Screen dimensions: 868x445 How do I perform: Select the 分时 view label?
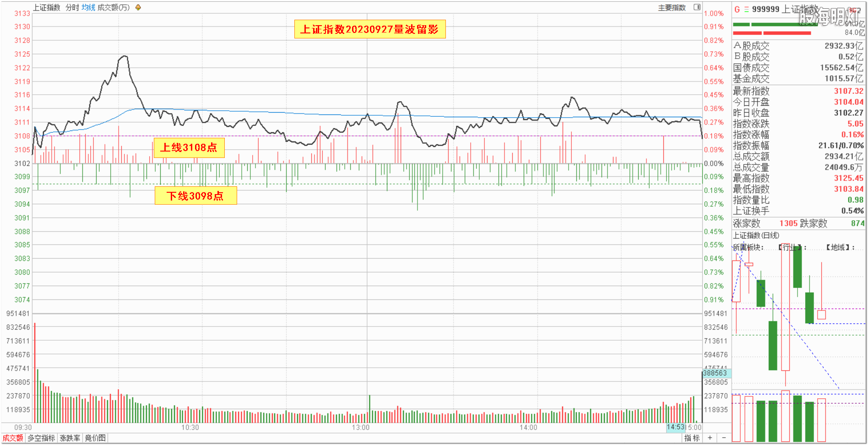tap(72, 7)
